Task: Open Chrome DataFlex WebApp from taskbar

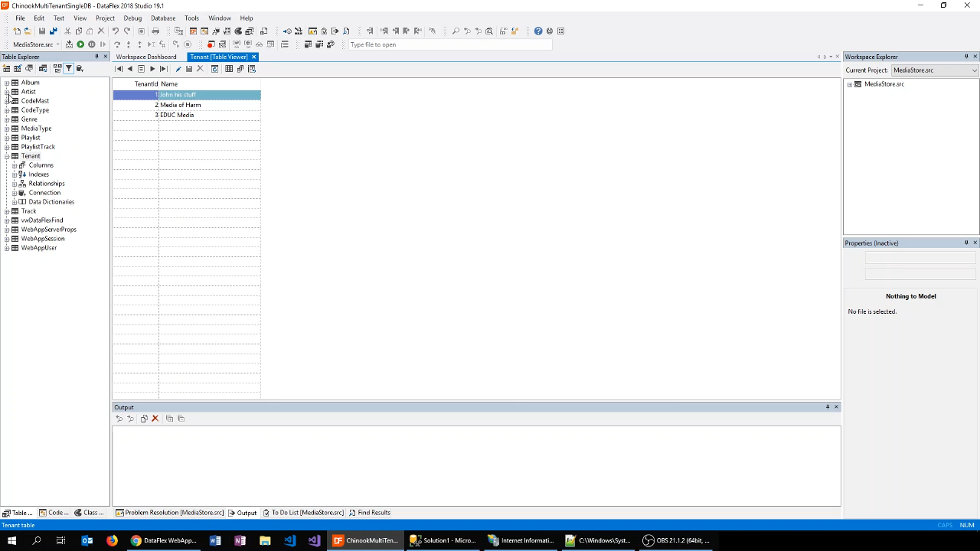Action: point(163,540)
